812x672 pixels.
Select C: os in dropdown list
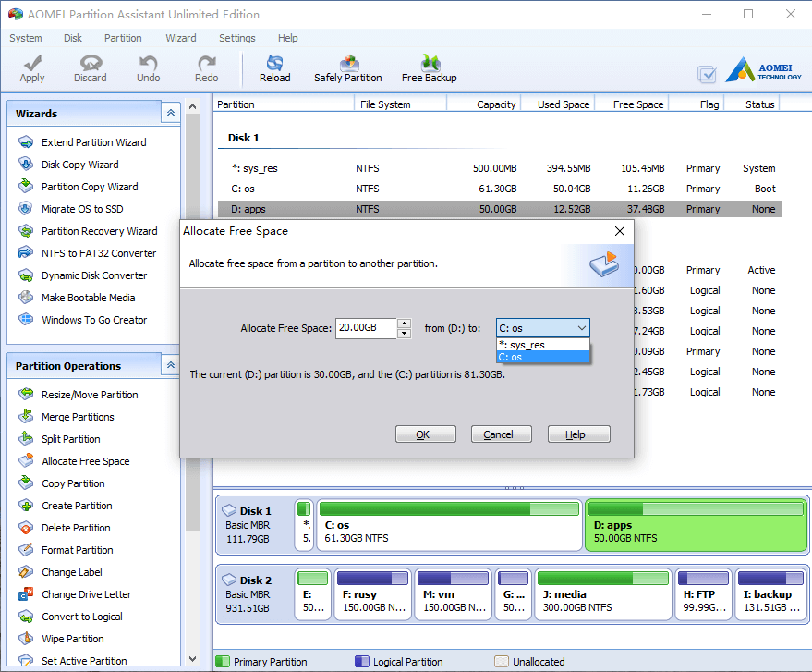[x=542, y=357]
